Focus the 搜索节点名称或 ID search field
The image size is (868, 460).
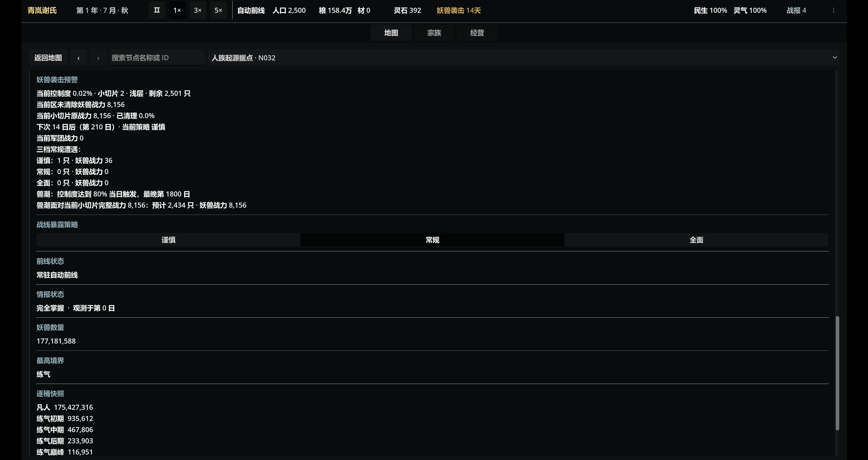[157, 58]
